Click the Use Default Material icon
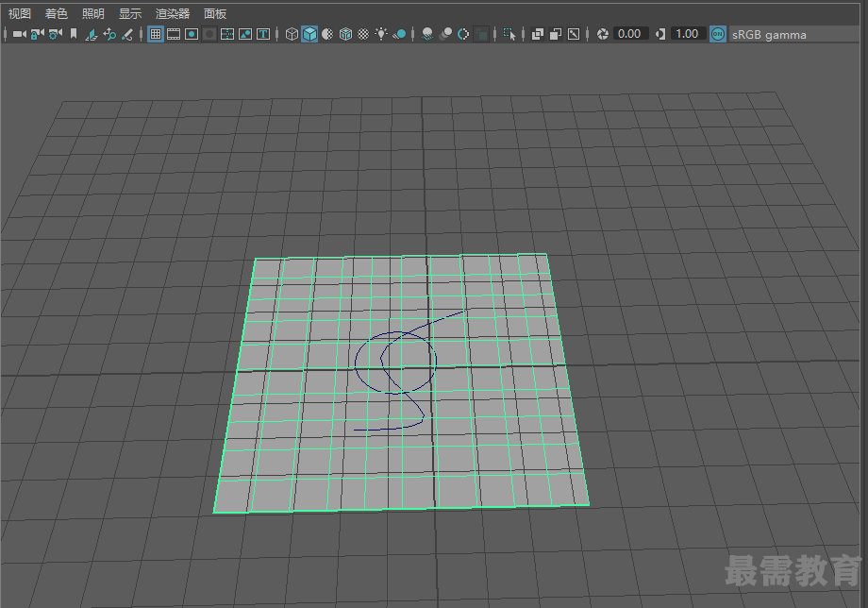Viewport: 868px width, 608px height. coord(327,34)
